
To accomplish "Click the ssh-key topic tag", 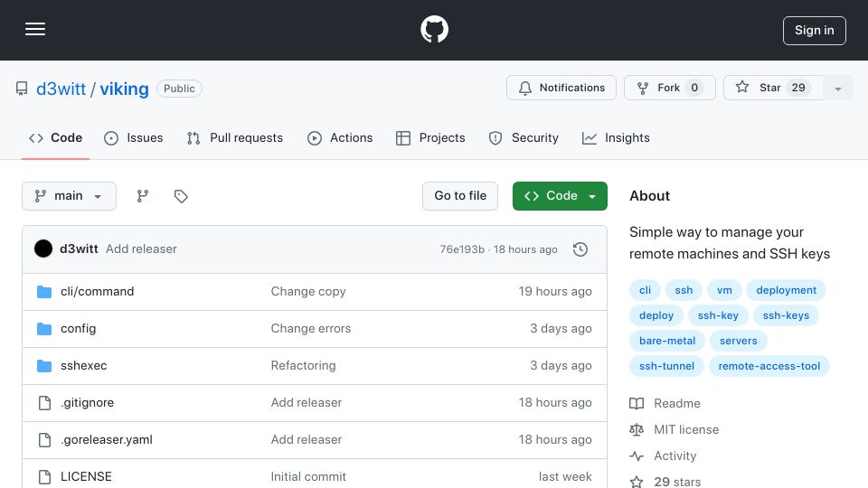I will [718, 315].
